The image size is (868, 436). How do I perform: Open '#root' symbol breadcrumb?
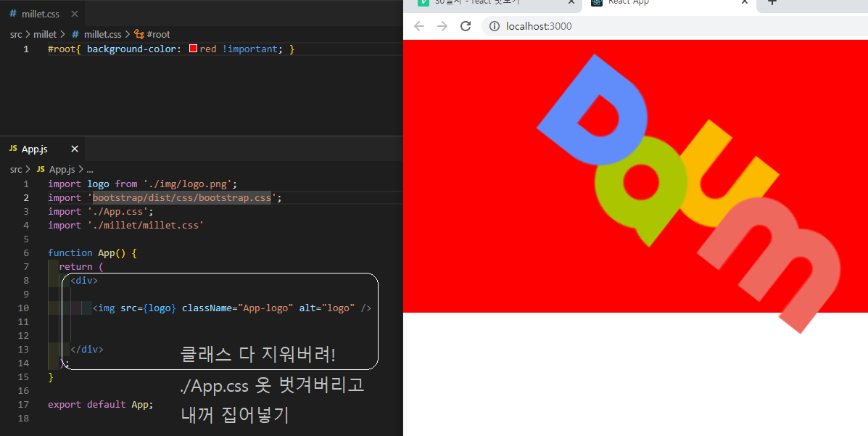click(158, 34)
